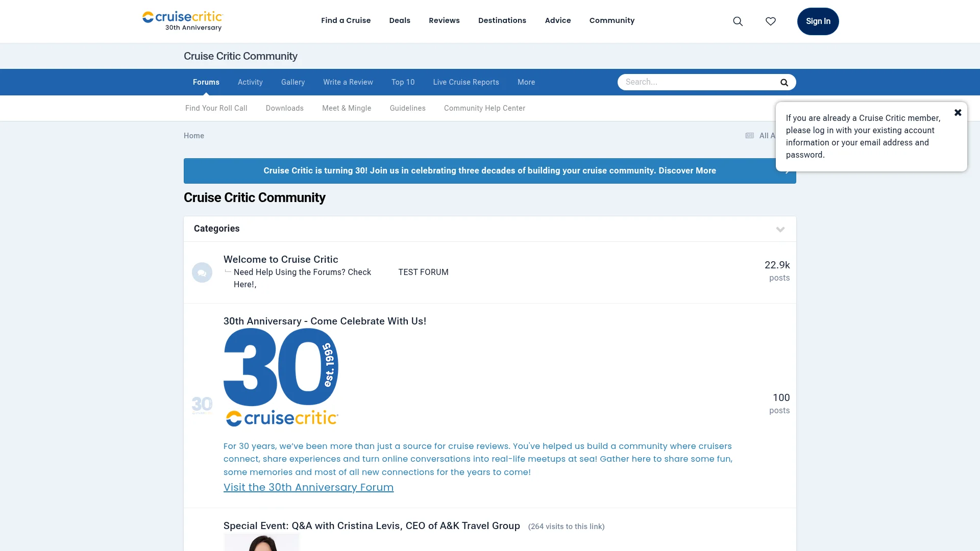Viewport: 980px width, 551px height.
Task: Open Need Help Using the Forums subforum
Action: tap(302, 278)
